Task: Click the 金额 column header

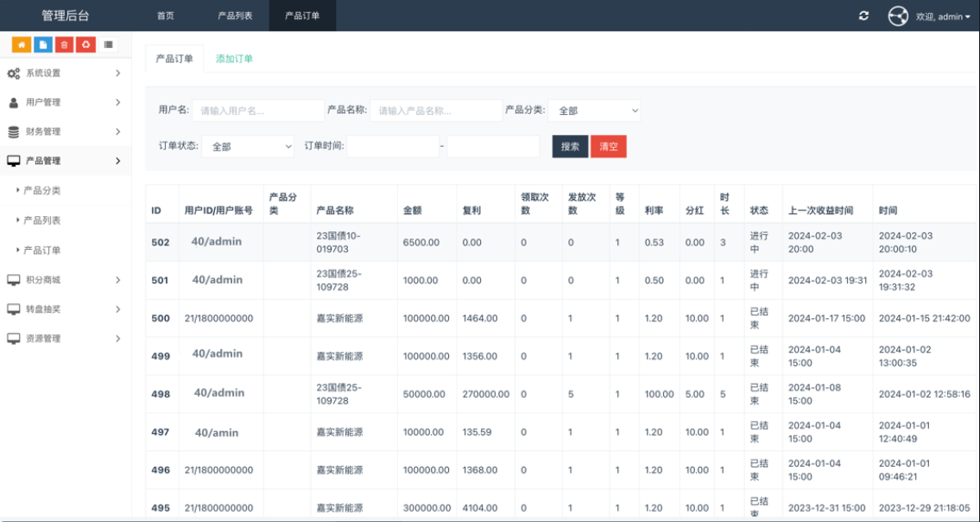Action: coord(413,211)
